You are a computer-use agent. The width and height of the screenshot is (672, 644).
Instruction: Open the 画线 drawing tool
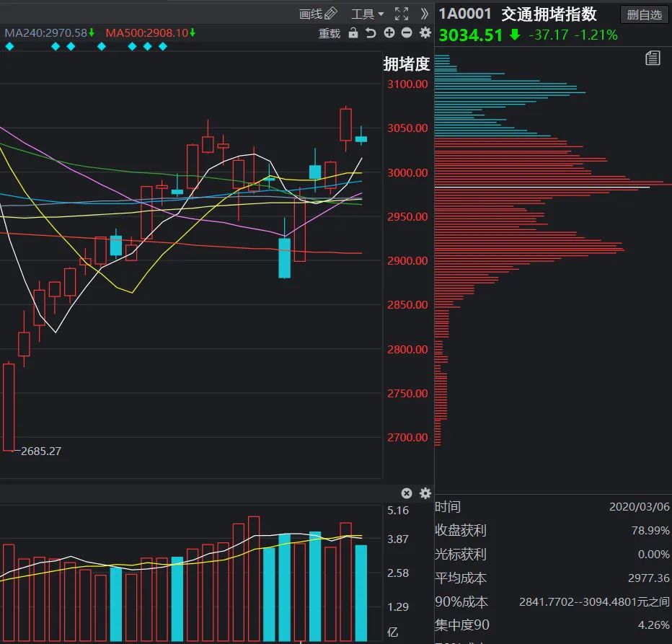(318, 14)
